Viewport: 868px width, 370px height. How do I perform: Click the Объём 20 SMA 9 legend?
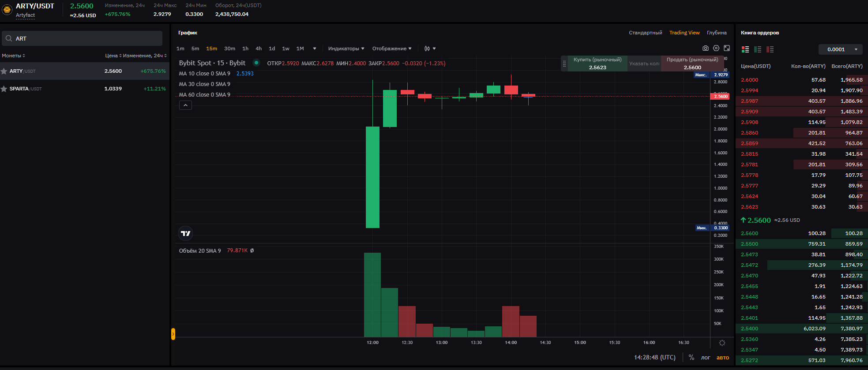point(200,250)
